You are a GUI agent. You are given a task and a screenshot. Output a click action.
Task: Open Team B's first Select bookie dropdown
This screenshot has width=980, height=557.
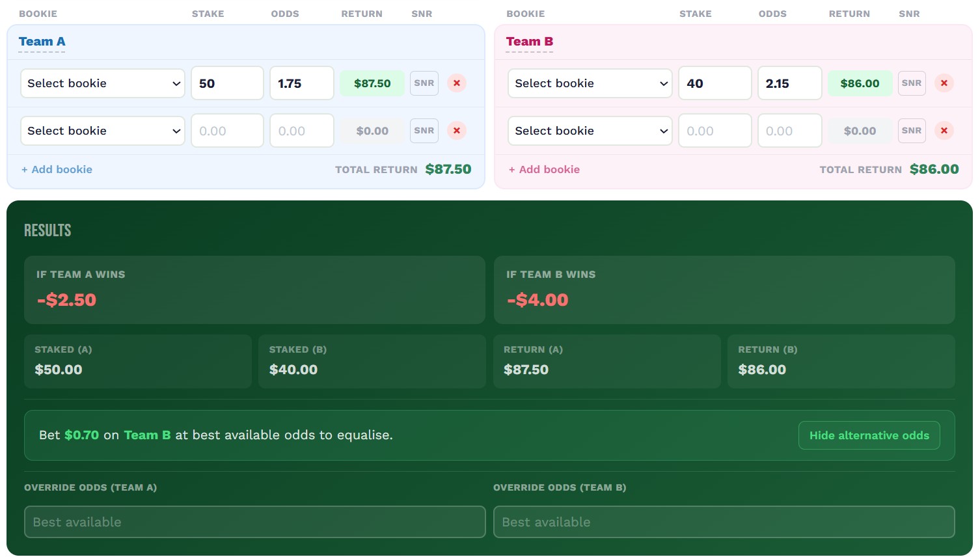pyautogui.click(x=590, y=83)
